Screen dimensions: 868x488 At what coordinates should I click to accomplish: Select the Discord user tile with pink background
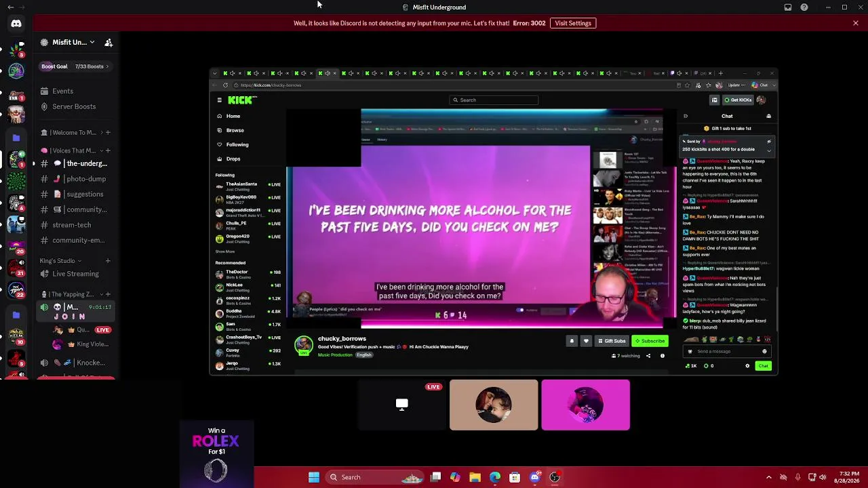(x=585, y=405)
